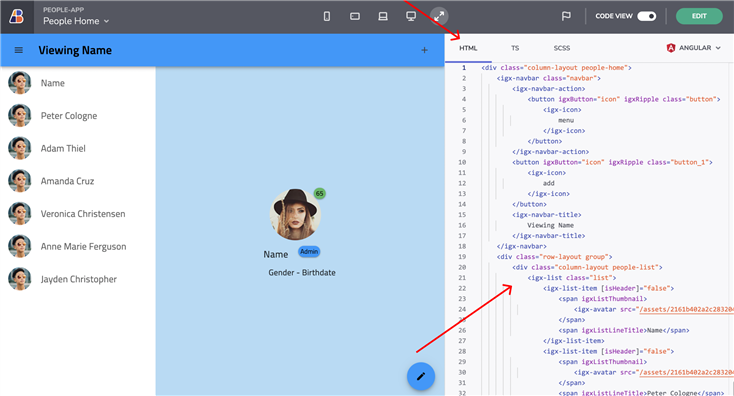Click the PEOPLE-APP label

click(63, 9)
